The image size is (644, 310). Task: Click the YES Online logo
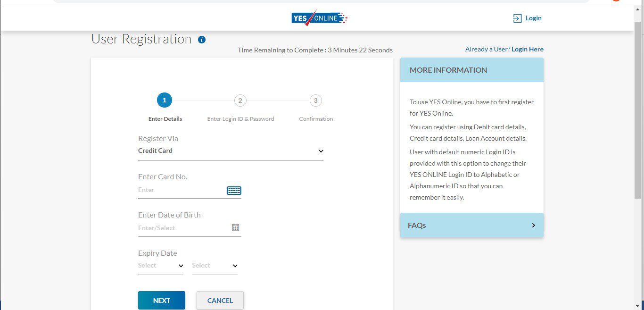(319, 18)
